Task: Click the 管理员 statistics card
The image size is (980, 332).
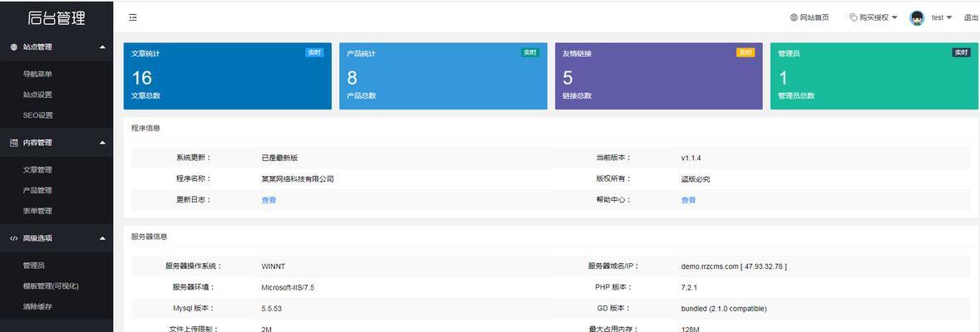Action: click(x=874, y=76)
